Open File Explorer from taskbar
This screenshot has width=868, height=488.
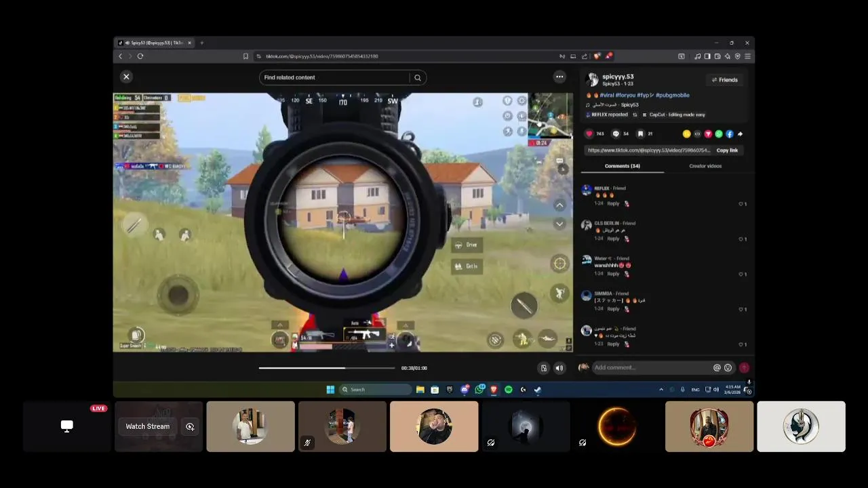pos(420,390)
